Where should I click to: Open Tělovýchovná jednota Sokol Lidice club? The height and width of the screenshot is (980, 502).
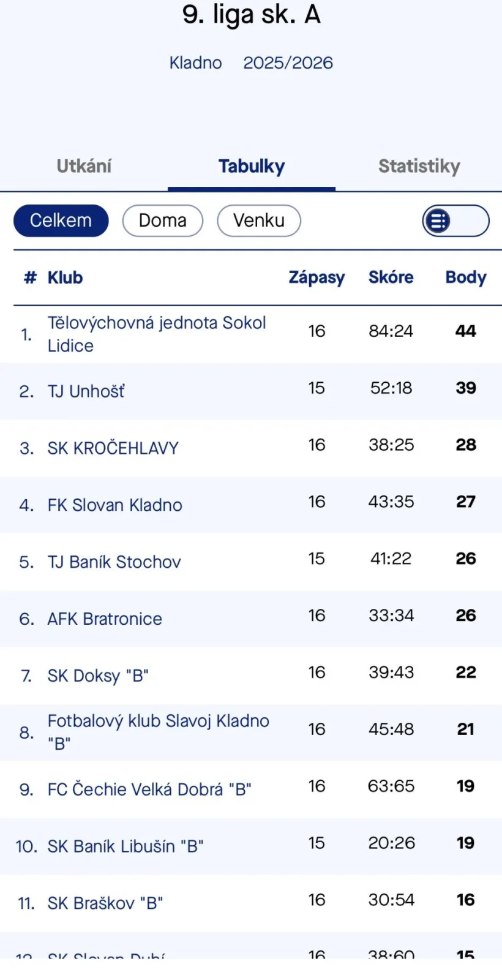[157, 334]
